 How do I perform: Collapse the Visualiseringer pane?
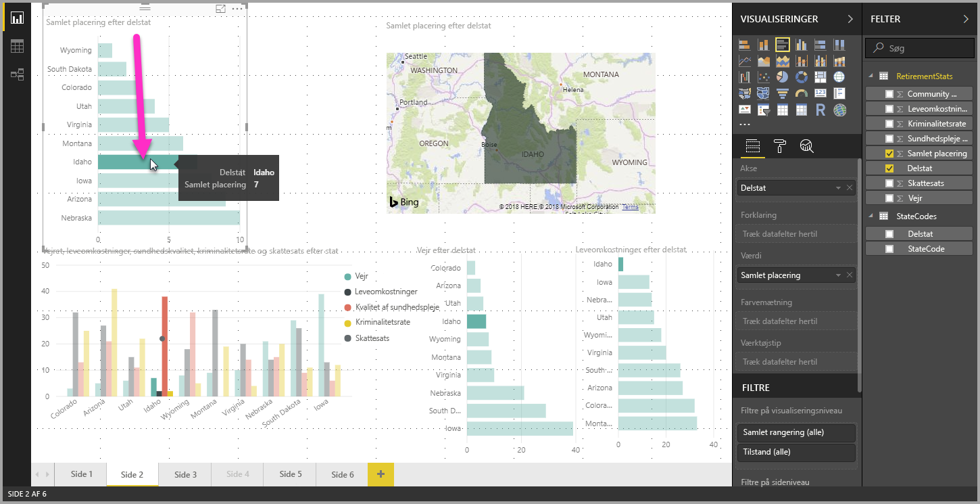click(850, 19)
